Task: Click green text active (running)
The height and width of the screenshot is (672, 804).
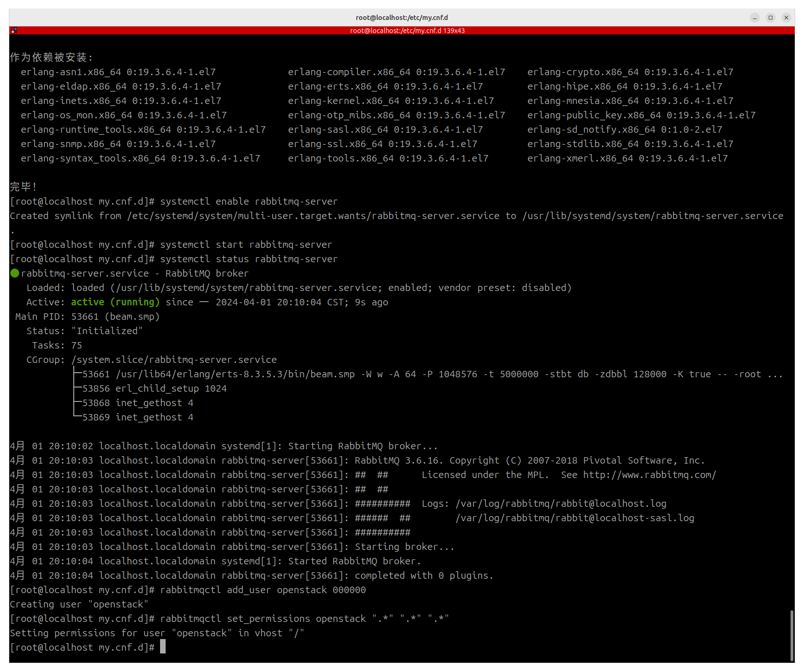Action: 116,303
